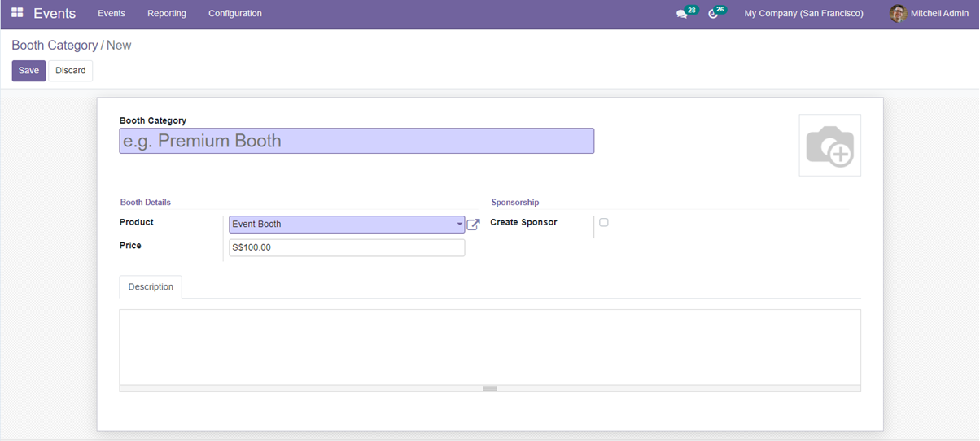Upload a booth category image via the camera
This screenshot has height=441, width=980.
(829, 146)
